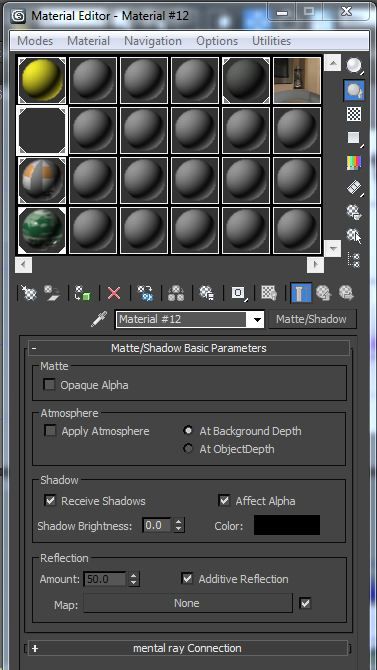This screenshot has width=377, height=670.
Task: Click the Reflection Amount spinner arrows
Action: click(x=134, y=579)
